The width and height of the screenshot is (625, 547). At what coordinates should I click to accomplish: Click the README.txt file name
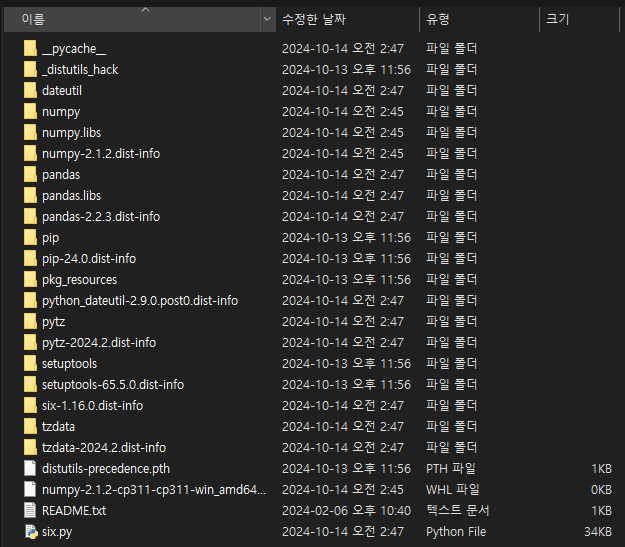pos(74,511)
